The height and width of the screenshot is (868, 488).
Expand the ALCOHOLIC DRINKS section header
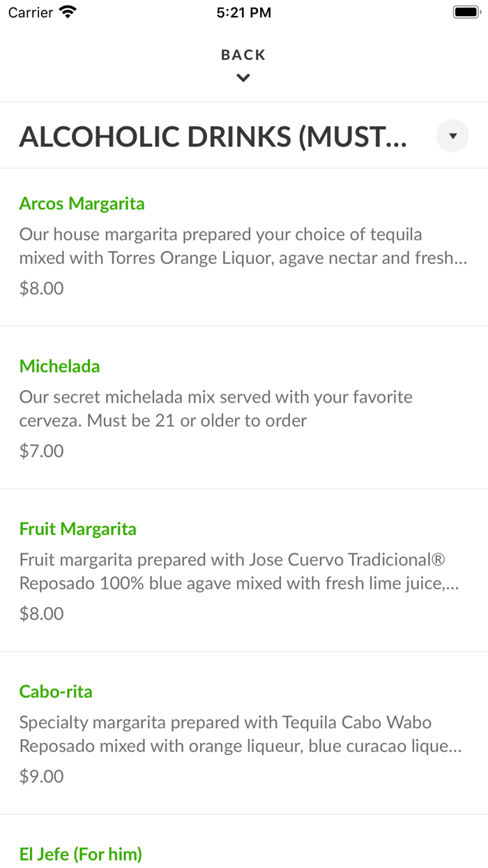point(214,136)
